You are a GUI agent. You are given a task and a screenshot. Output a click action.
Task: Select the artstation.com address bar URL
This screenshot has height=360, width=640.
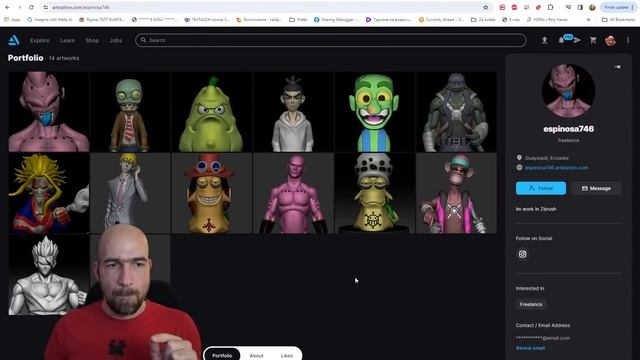coord(81,7)
